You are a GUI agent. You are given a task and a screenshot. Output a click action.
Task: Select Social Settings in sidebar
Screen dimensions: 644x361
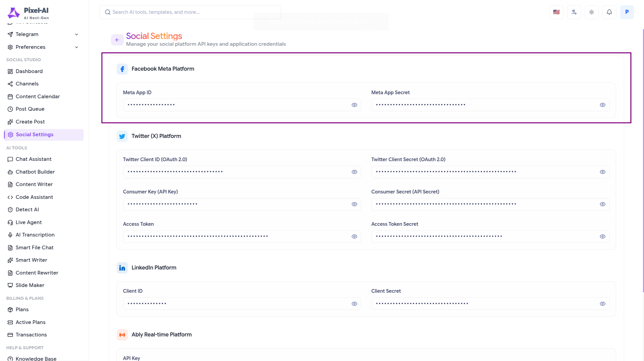point(44,135)
